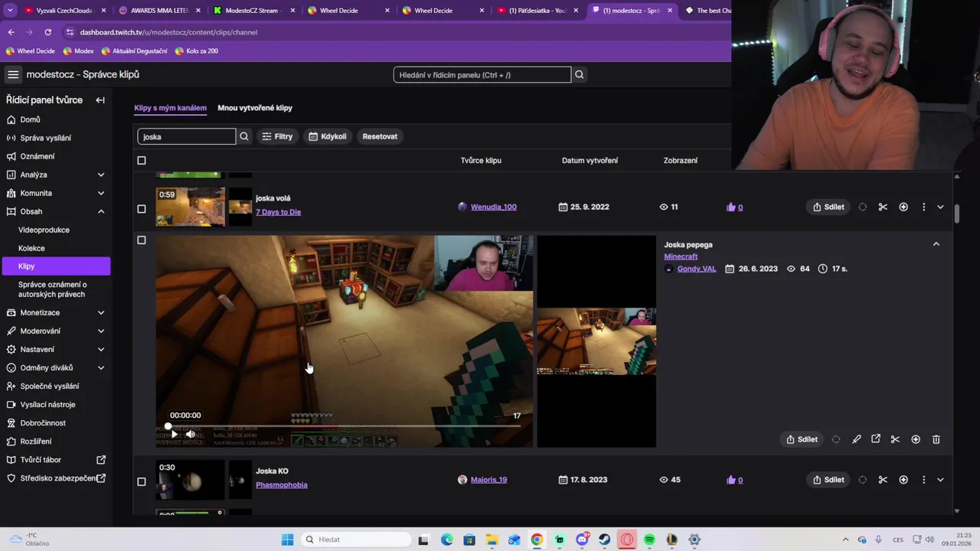The width and height of the screenshot is (980, 551).
Task: Run clip search with magnifier next to 'joska'
Action: click(x=244, y=136)
